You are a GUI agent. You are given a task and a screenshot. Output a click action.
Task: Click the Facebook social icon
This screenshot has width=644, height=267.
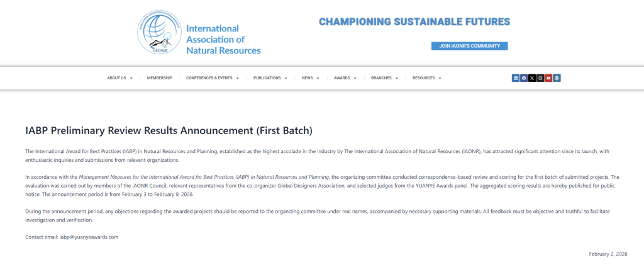coord(524,78)
